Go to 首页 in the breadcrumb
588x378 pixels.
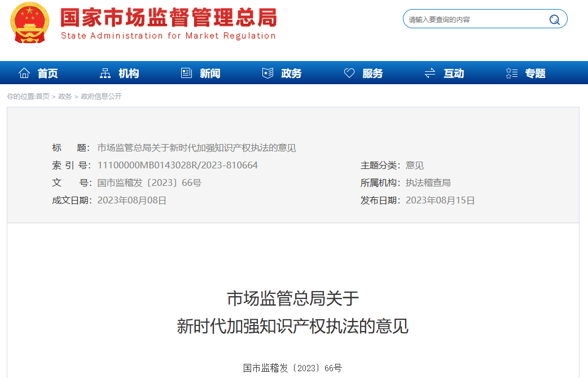(42, 97)
